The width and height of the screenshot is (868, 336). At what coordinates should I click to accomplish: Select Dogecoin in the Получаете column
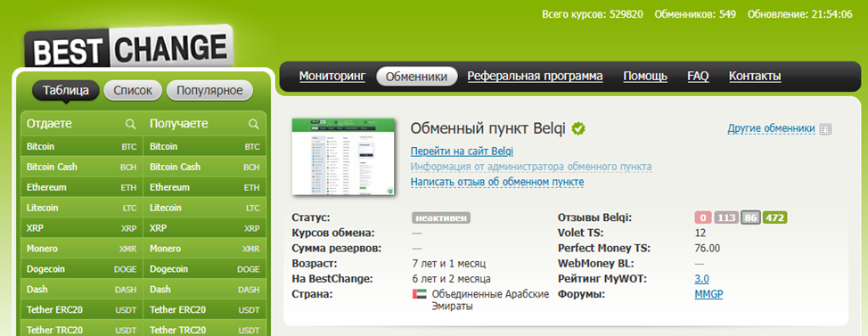(205, 269)
